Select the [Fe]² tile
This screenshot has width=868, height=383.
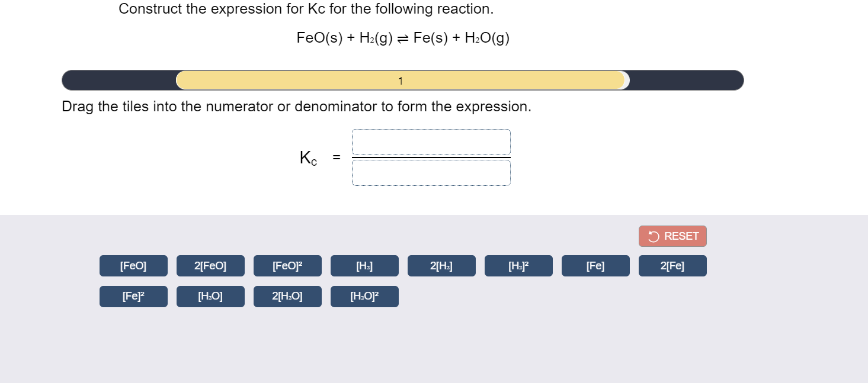(133, 296)
